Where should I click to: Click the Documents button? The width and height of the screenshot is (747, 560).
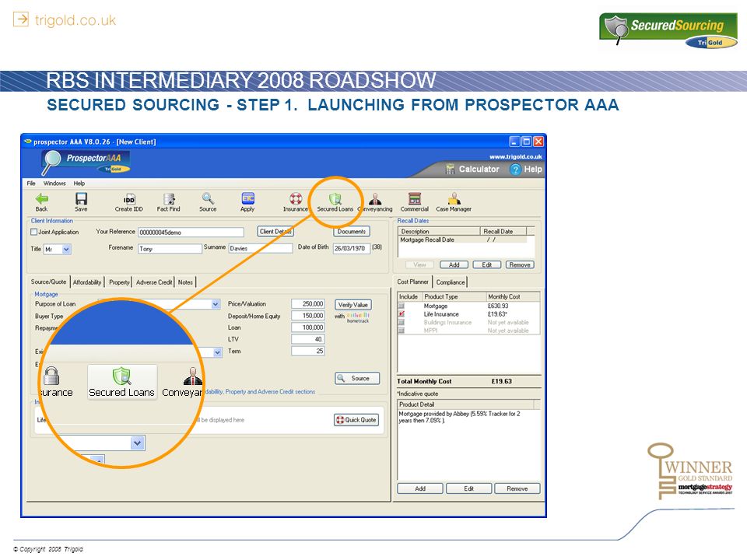coord(352,232)
